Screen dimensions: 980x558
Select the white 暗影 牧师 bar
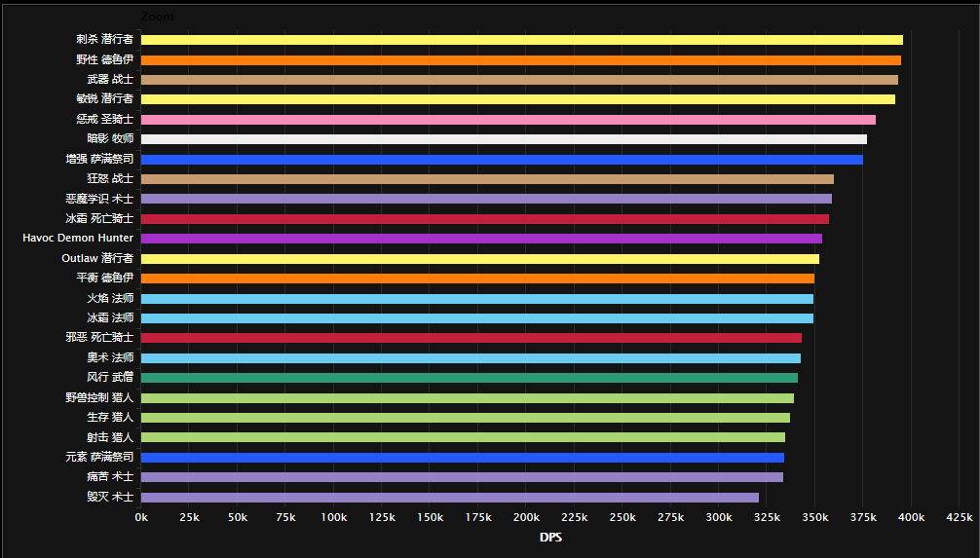(504, 139)
